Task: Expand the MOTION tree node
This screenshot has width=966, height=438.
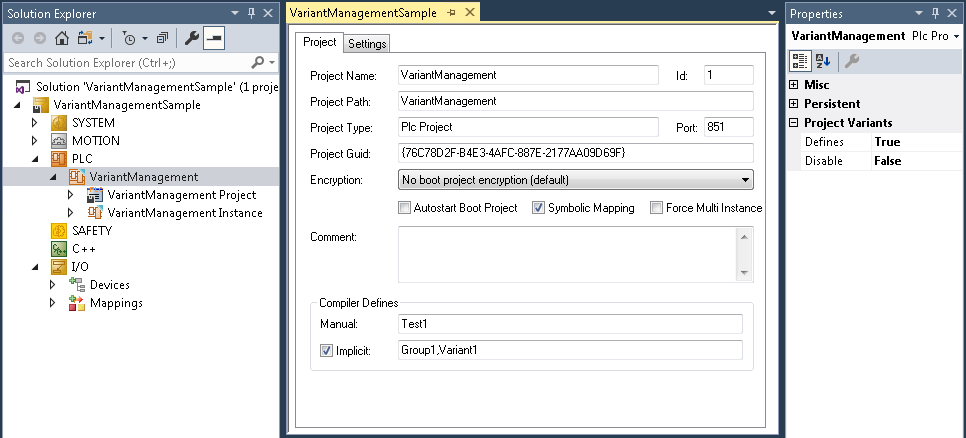Action: [x=35, y=140]
